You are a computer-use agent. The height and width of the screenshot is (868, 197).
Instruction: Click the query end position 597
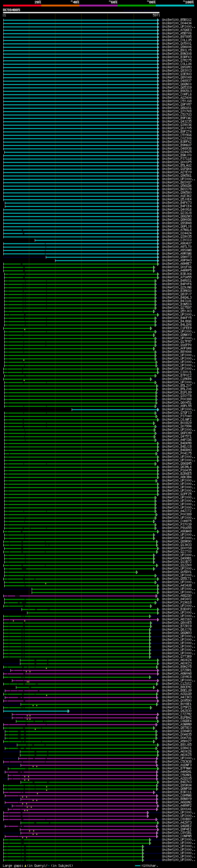pyautogui.click(x=155, y=15)
